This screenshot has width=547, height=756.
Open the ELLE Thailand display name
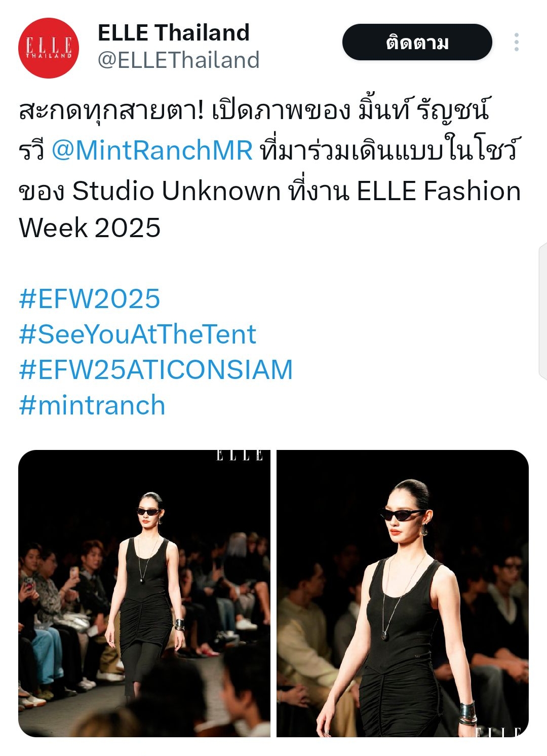point(174,33)
